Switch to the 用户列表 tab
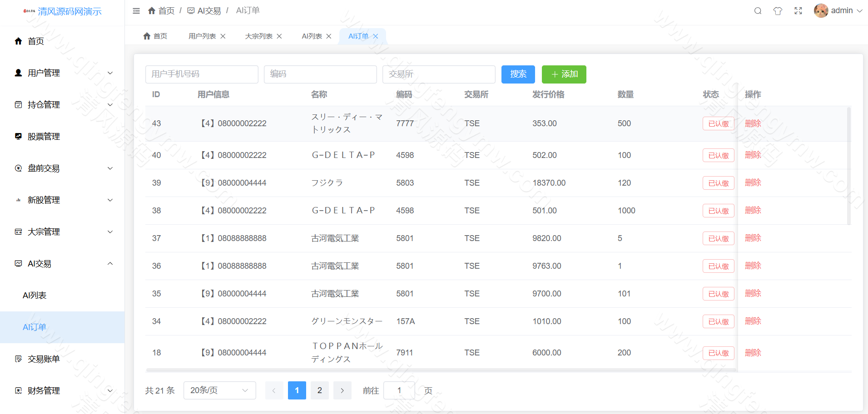This screenshot has width=868, height=414. pyautogui.click(x=202, y=36)
